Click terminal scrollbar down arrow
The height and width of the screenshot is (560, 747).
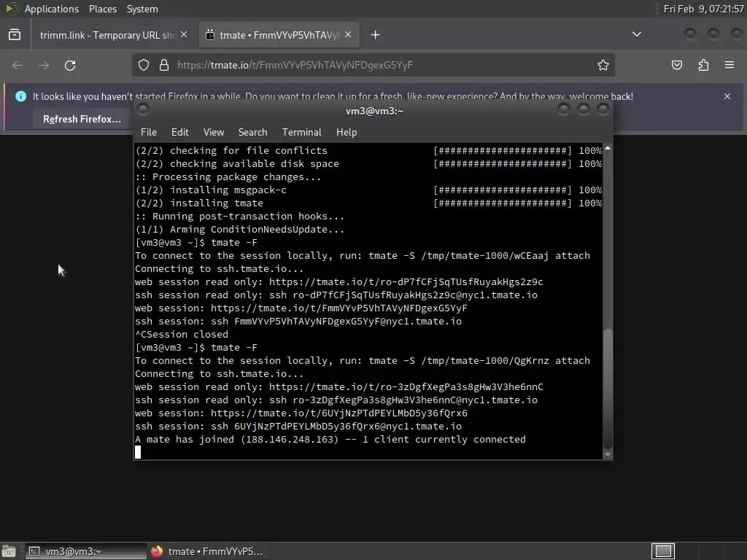point(608,455)
